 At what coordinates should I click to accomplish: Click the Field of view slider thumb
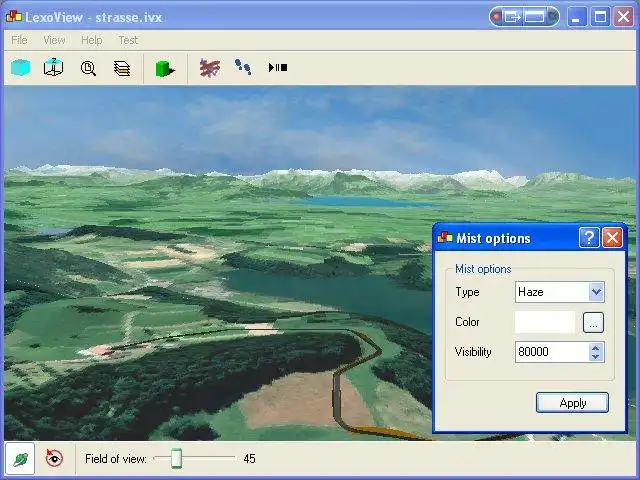[176, 458]
